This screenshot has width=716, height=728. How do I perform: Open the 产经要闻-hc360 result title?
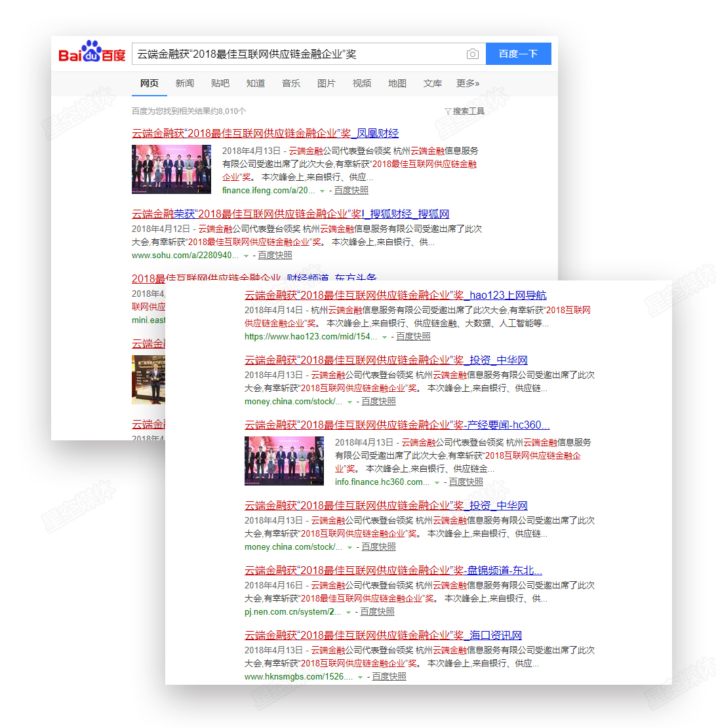397,425
